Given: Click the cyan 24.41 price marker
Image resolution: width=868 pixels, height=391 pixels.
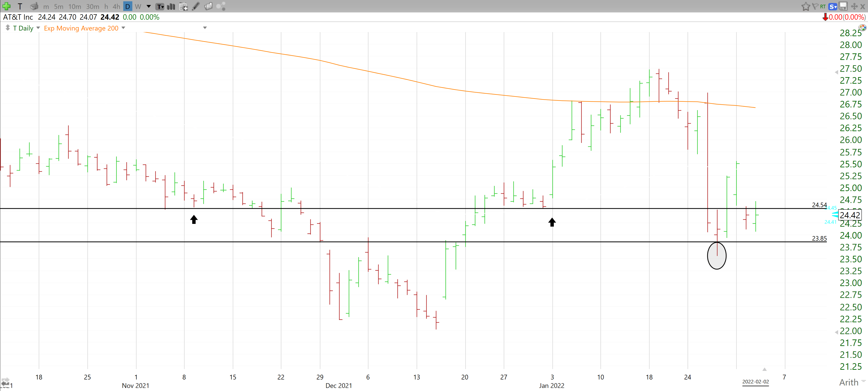Looking at the screenshot, I should pos(830,222).
